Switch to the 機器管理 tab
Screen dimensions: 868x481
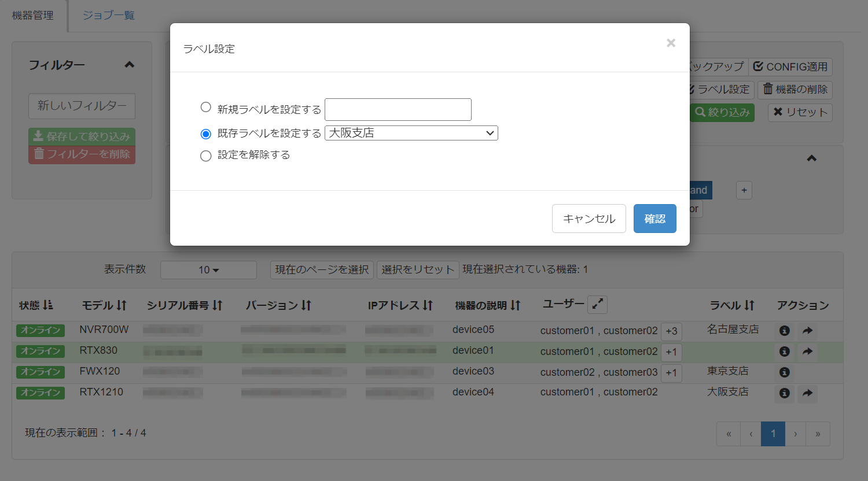click(32, 16)
